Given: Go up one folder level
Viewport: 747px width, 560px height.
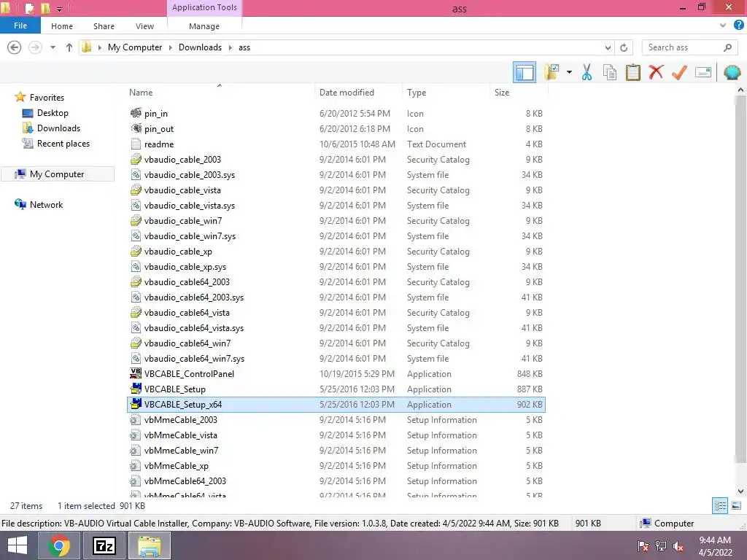Looking at the screenshot, I should pos(69,47).
